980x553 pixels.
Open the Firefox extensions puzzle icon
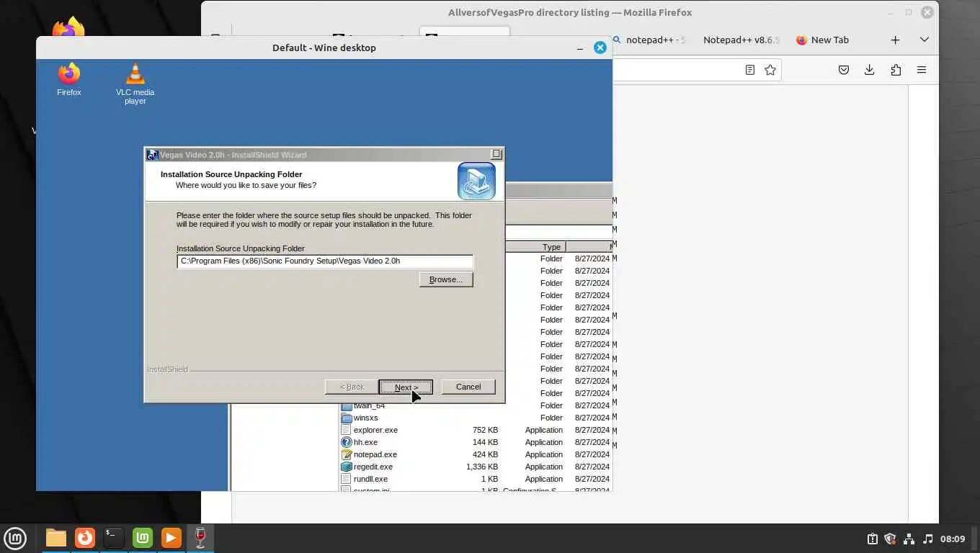pos(896,70)
